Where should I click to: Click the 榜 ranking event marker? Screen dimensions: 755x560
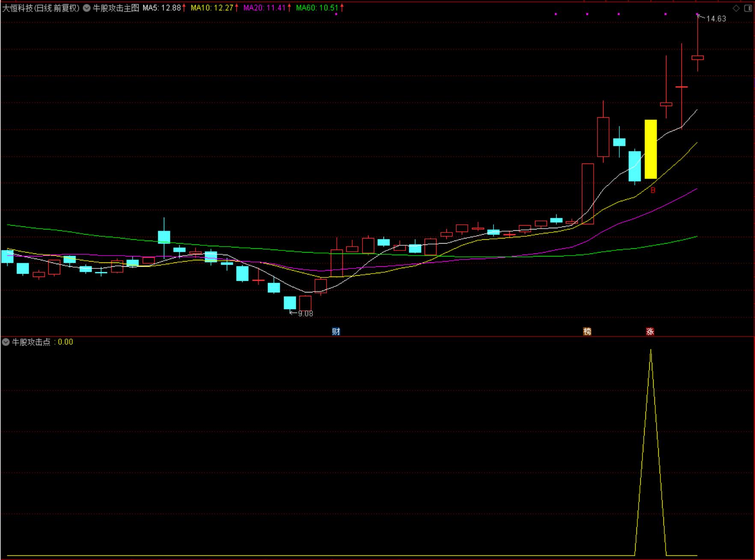[587, 331]
